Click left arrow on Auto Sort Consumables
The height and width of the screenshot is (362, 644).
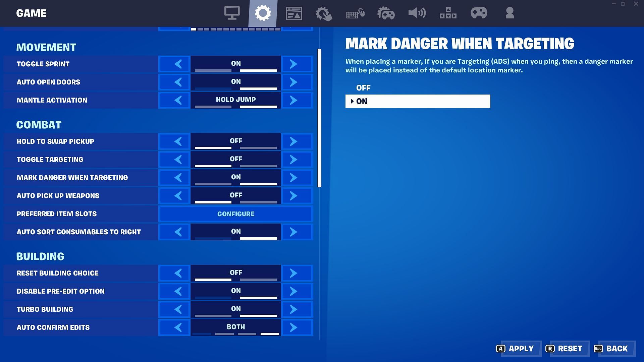pyautogui.click(x=179, y=232)
